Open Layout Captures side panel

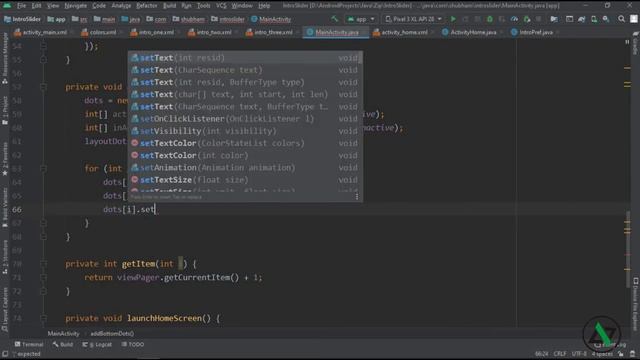tap(5, 309)
